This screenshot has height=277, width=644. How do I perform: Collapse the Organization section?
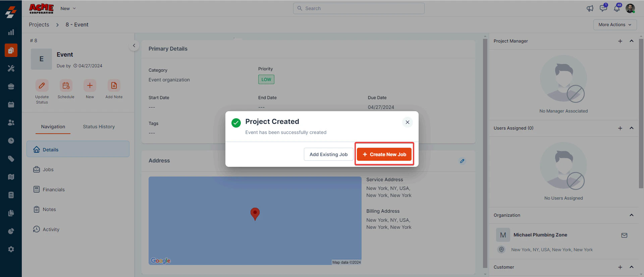632,215
